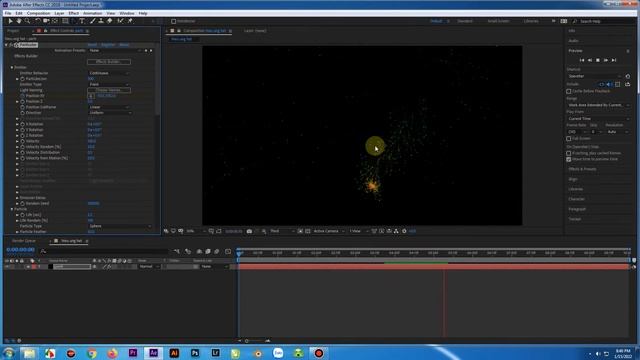Expand the Character panel

[x=577, y=199]
